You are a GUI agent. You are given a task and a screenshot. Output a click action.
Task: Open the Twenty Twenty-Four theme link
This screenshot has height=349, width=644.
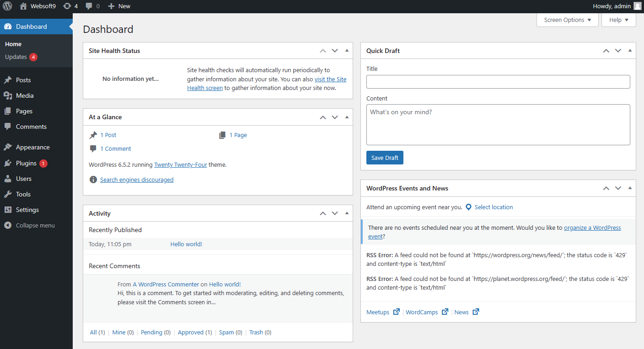click(x=181, y=164)
